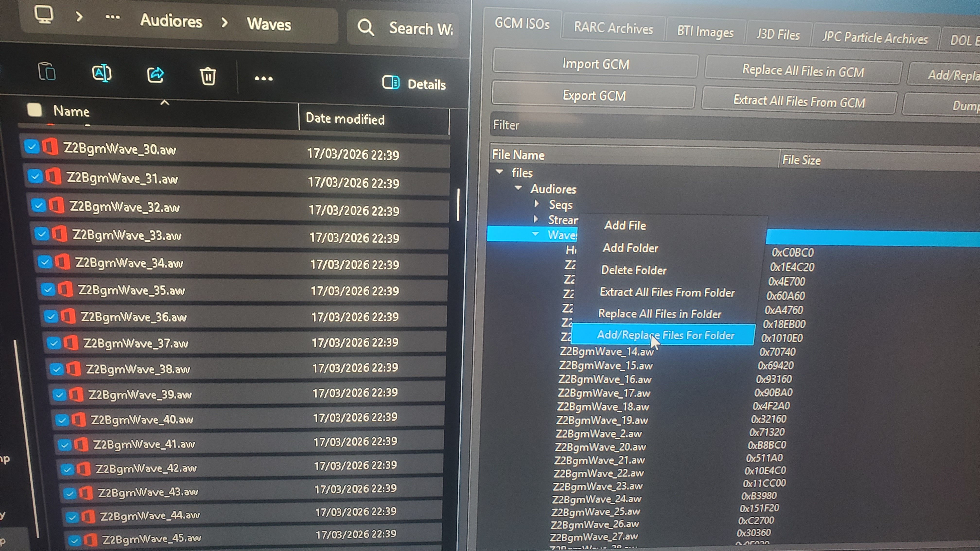
Task: Click the Import GCM button
Action: [x=595, y=64]
